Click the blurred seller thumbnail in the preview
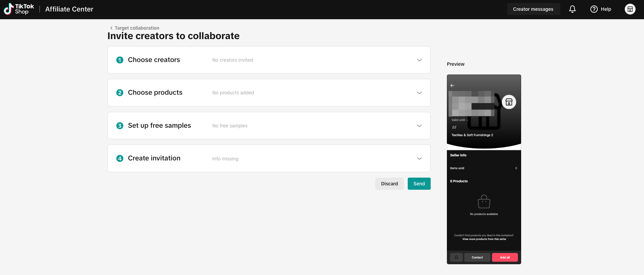The width and height of the screenshot is (644, 275). pos(472,104)
